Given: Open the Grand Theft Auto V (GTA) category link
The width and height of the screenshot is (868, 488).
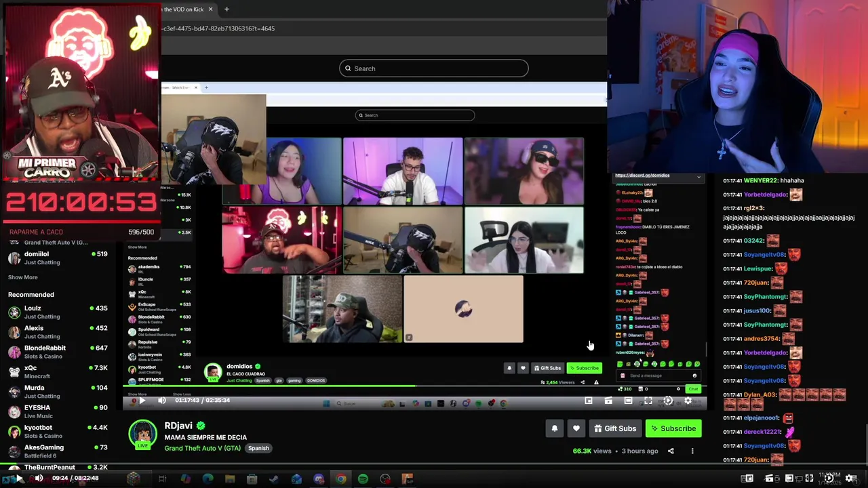Looking at the screenshot, I should [202, 448].
